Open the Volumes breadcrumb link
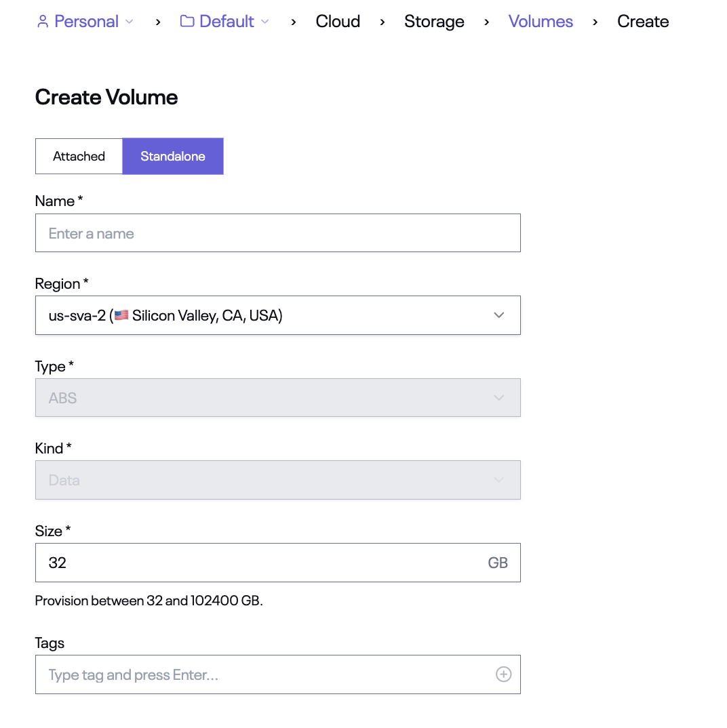727x728 pixels. [541, 22]
